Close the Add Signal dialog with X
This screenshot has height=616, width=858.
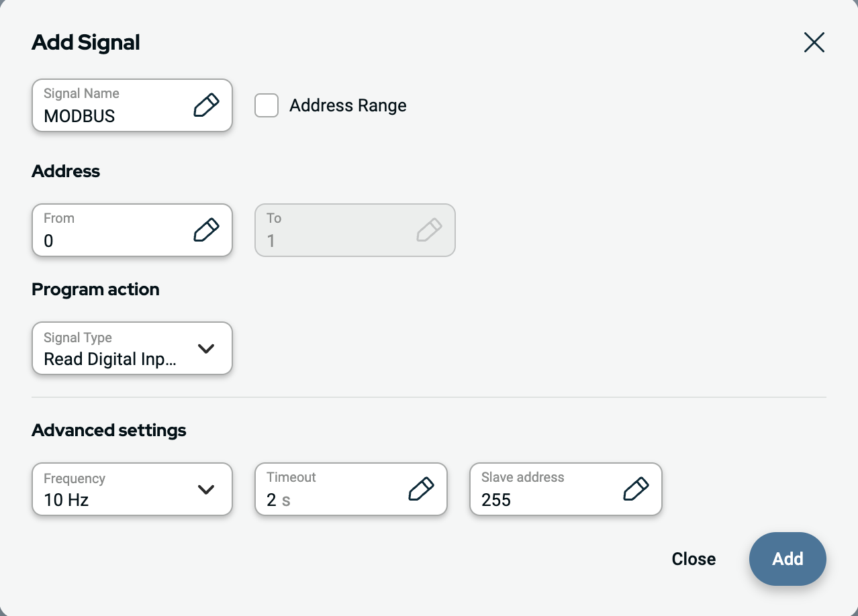tap(814, 43)
